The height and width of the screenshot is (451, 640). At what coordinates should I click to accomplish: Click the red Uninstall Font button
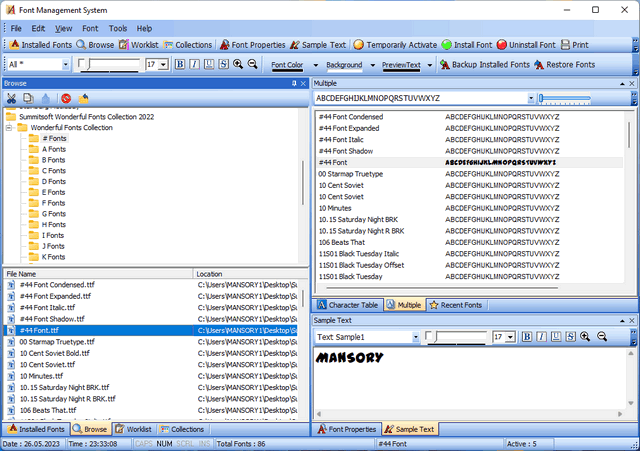click(526, 45)
